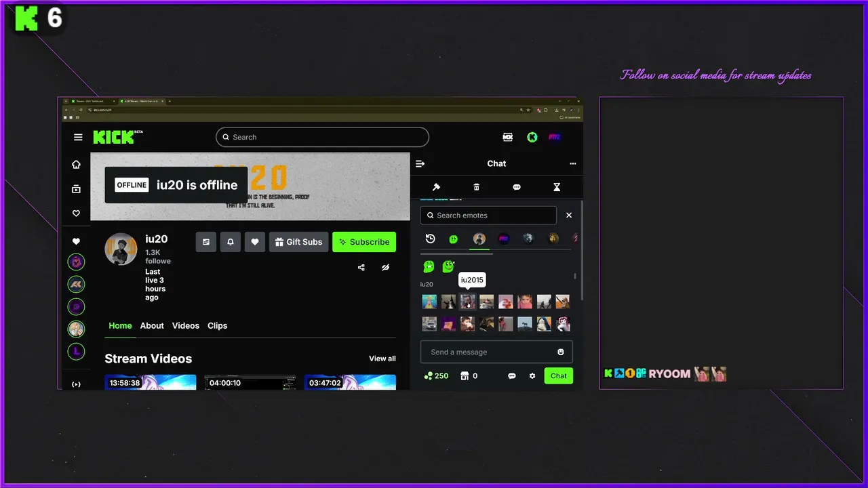The width and height of the screenshot is (868, 488).
Task: Click the green K coin icon in top bar
Action: click(x=532, y=137)
